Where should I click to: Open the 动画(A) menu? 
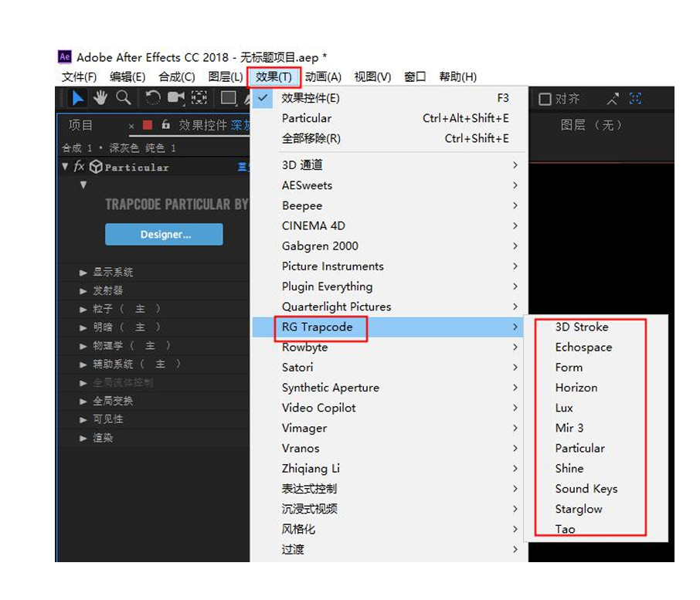click(x=325, y=76)
